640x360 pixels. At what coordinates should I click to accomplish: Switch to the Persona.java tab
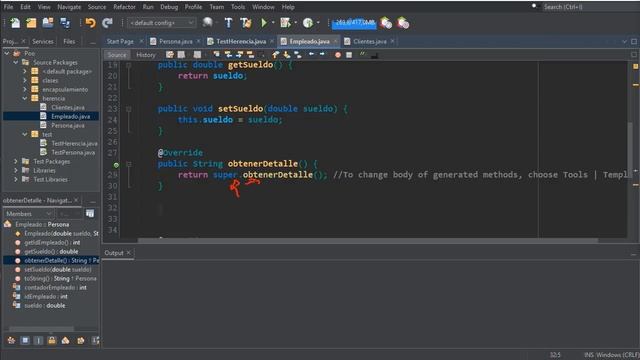tap(176, 41)
